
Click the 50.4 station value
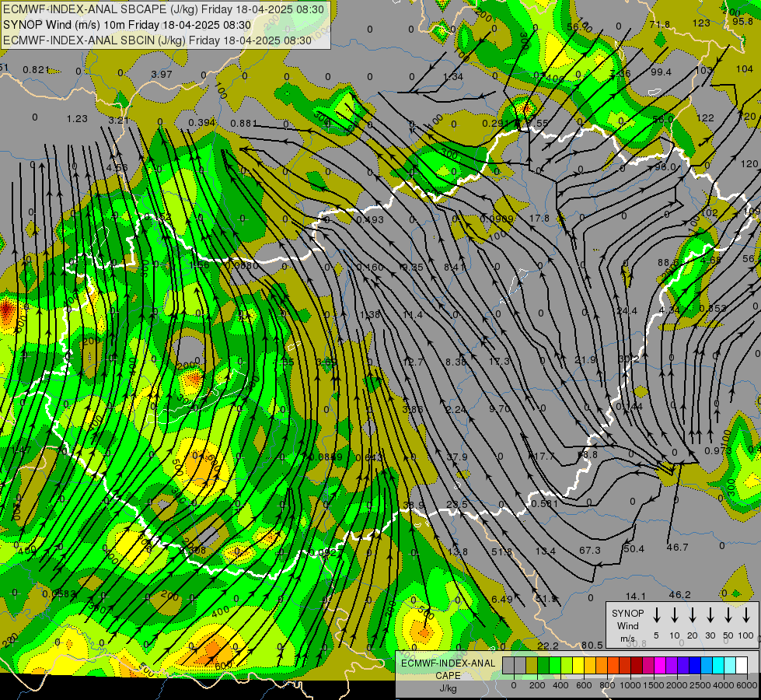pos(634,549)
